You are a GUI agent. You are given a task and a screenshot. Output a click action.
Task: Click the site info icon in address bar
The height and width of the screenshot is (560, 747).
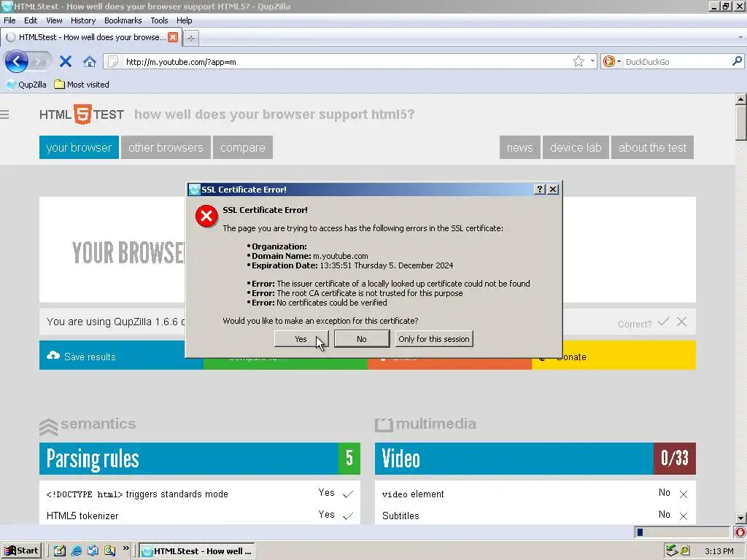(113, 61)
